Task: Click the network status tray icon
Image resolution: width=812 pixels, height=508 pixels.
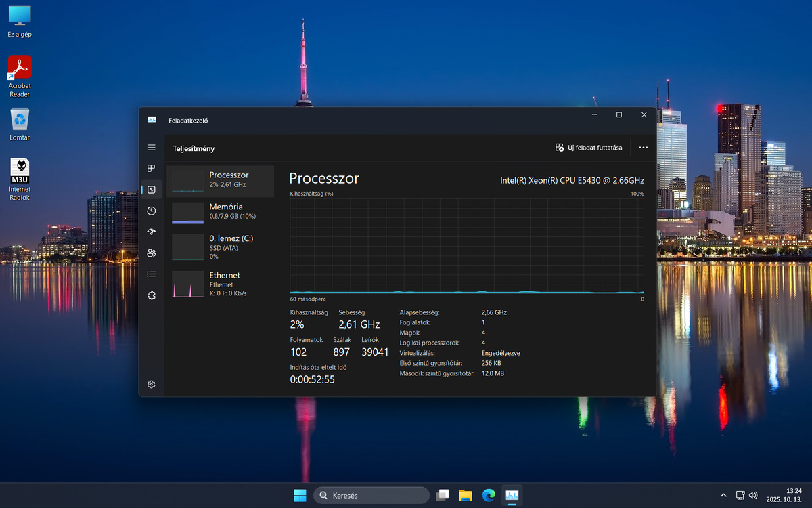Action: pyautogui.click(x=740, y=495)
